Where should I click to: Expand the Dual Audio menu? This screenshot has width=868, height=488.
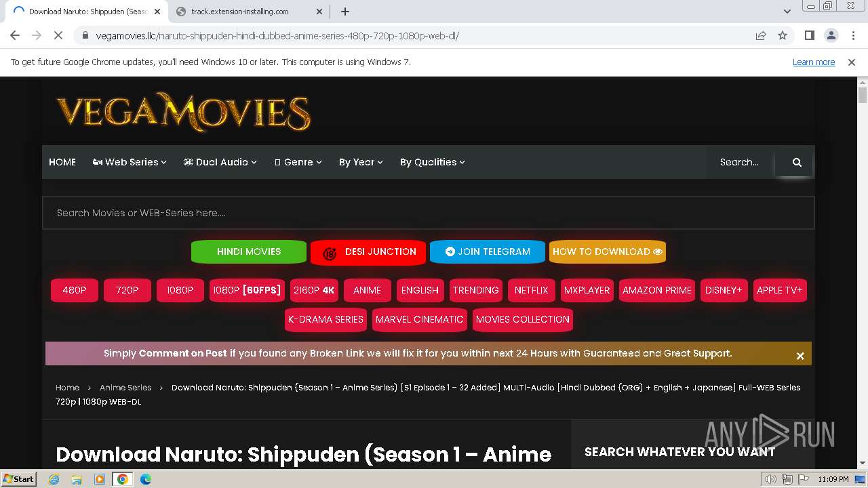point(220,162)
